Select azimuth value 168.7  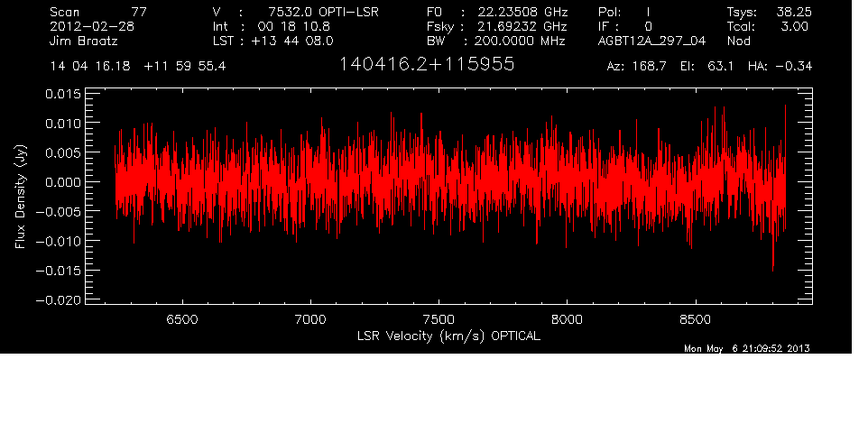pos(648,67)
